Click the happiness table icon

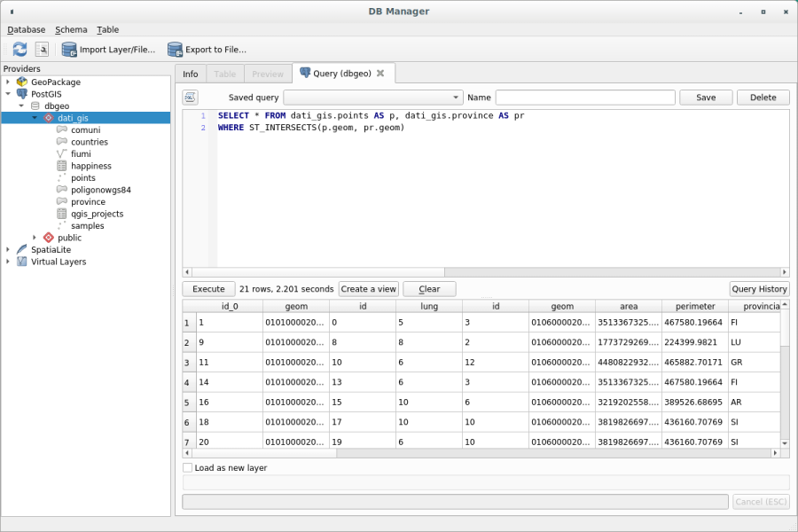coord(62,165)
